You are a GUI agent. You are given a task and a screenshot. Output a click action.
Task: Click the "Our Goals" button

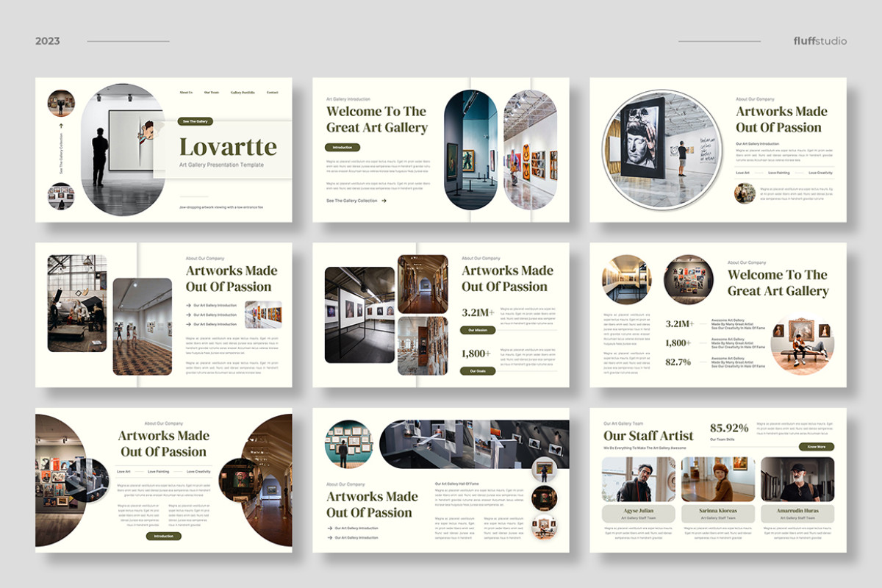[x=478, y=371]
